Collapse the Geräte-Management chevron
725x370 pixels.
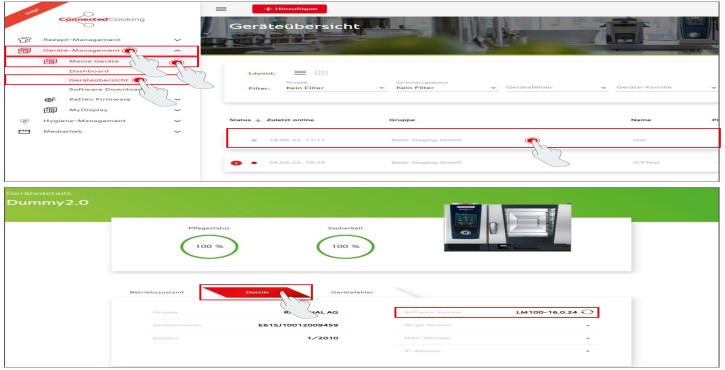(177, 50)
